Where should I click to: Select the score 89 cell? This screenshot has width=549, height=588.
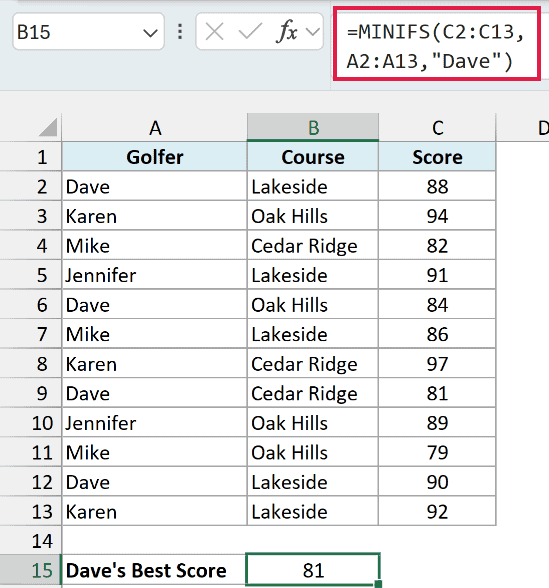pos(437,423)
